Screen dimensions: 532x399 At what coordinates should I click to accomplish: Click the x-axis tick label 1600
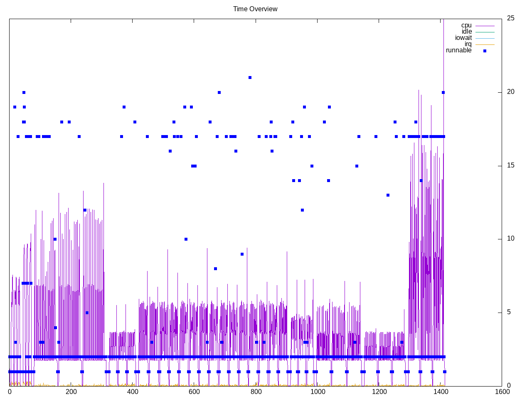(x=502, y=392)
